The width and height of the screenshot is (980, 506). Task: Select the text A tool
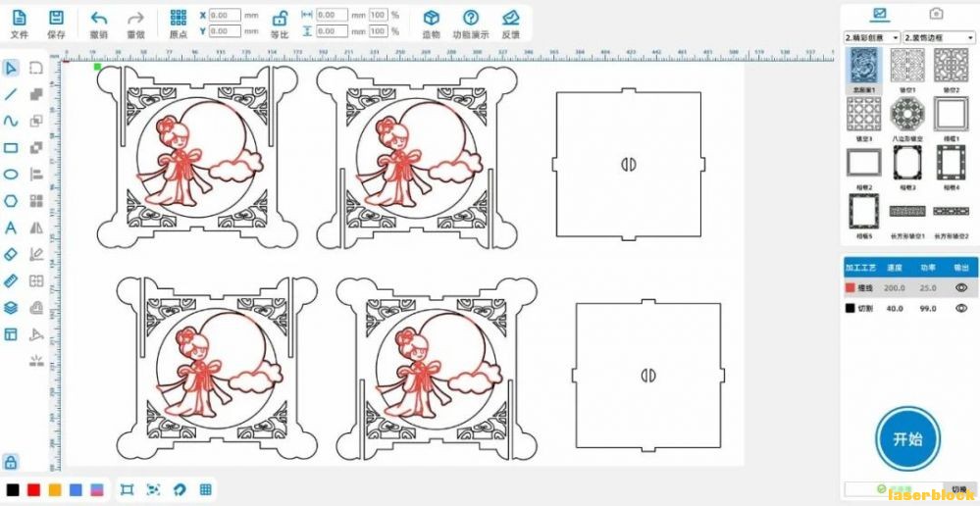point(11,228)
